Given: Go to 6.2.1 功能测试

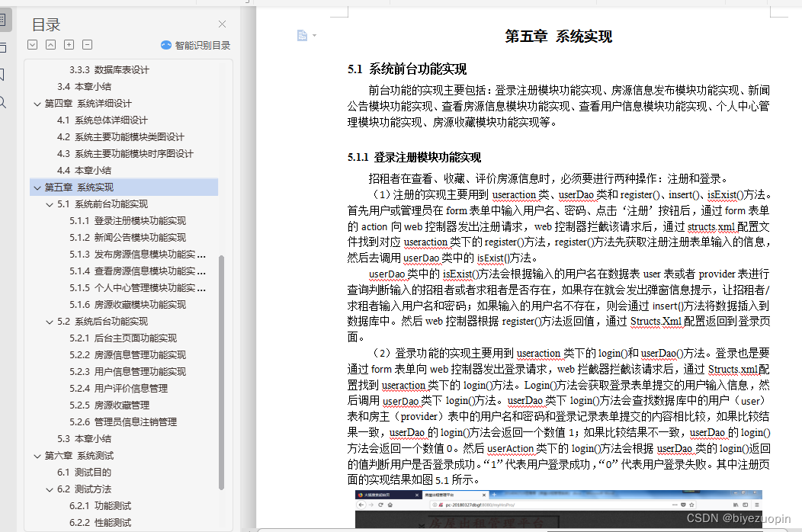Looking at the screenshot, I should 101,506.
